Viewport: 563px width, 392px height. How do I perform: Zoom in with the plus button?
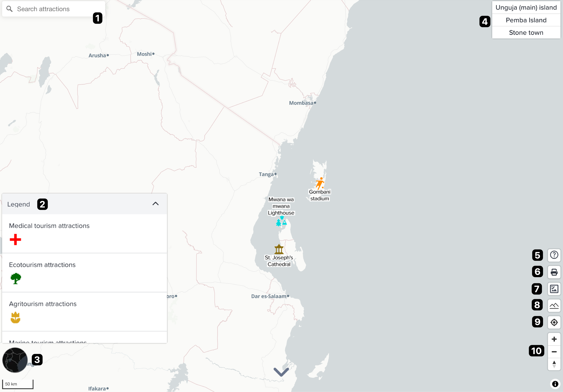pyautogui.click(x=554, y=339)
